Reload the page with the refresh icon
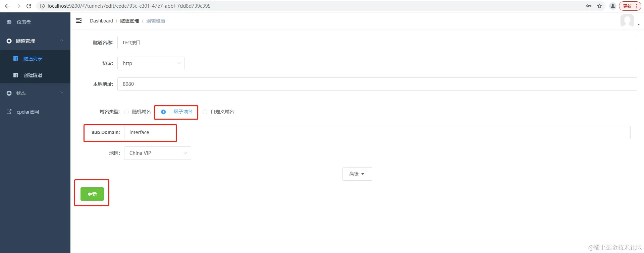Viewport: 644px width, 253px height. (29, 6)
